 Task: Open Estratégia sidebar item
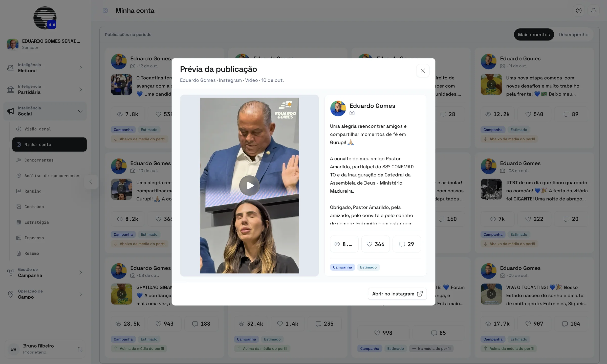tap(49, 222)
